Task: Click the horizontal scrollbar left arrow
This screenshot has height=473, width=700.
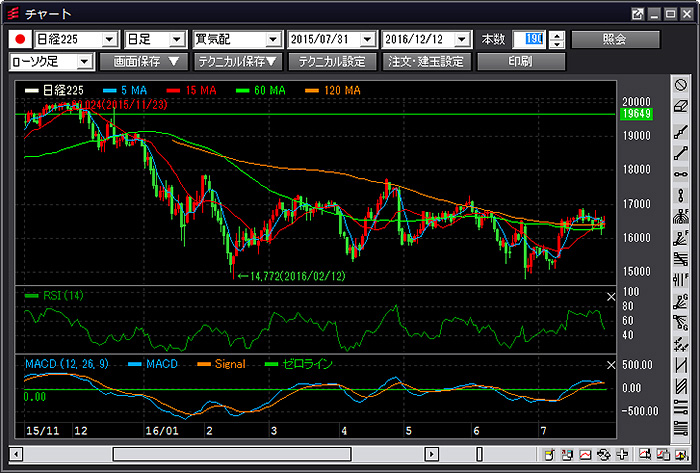Action: click(x=16, y=455)
